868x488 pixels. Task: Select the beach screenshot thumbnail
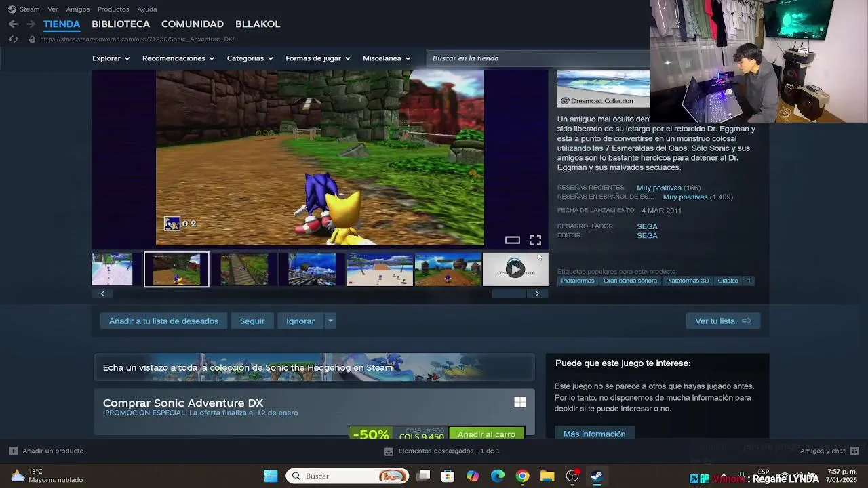[x=380, y=269]
